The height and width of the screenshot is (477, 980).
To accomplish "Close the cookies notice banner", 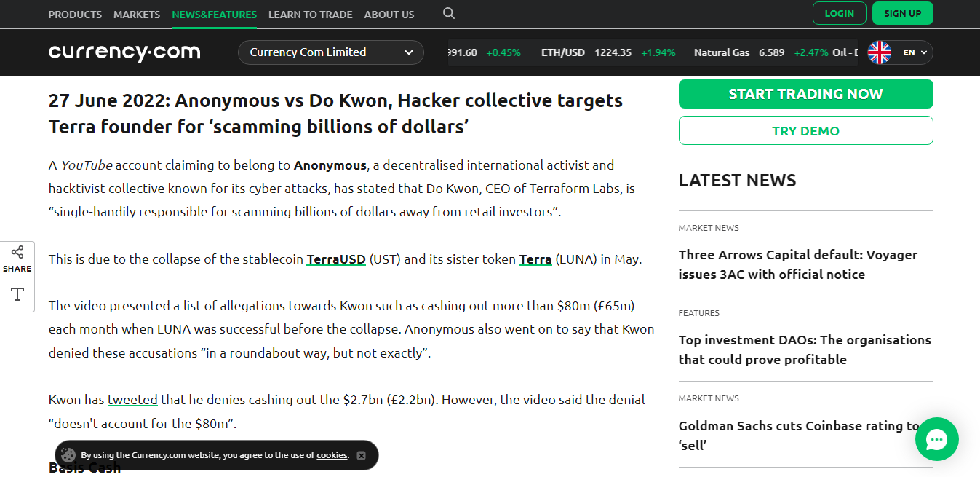I will click(362, 455).
